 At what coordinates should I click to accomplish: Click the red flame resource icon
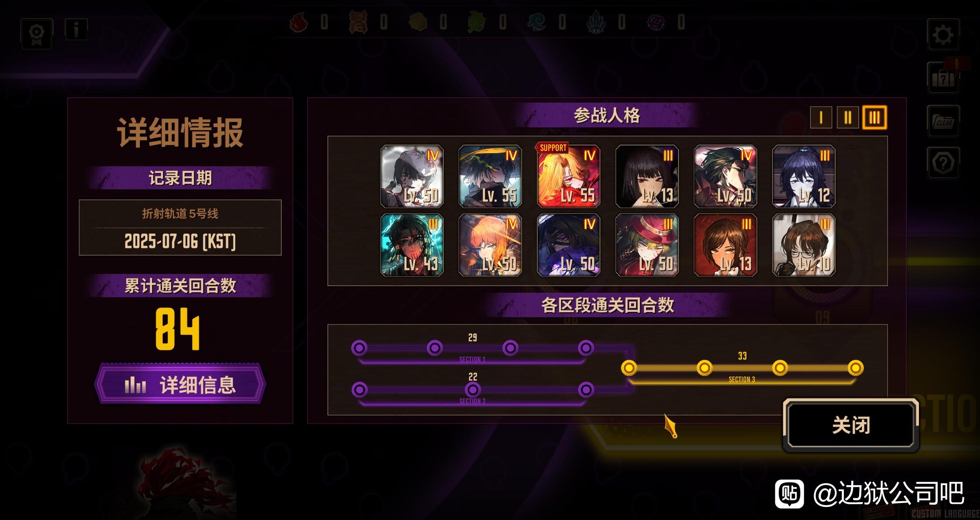[x=299, y=22]
